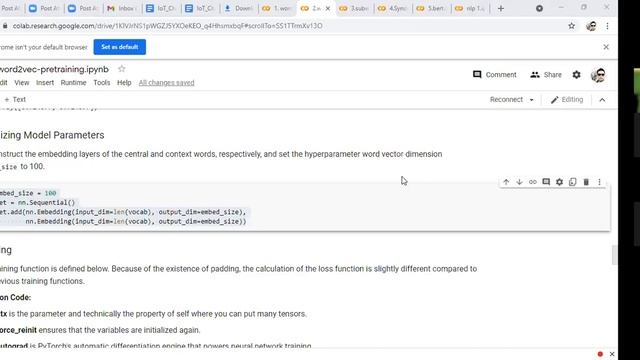The width and height of the screenshot is (640, 360).
Task: View site info lock icon
Action: pyautogui.click(x=5, y=26)
